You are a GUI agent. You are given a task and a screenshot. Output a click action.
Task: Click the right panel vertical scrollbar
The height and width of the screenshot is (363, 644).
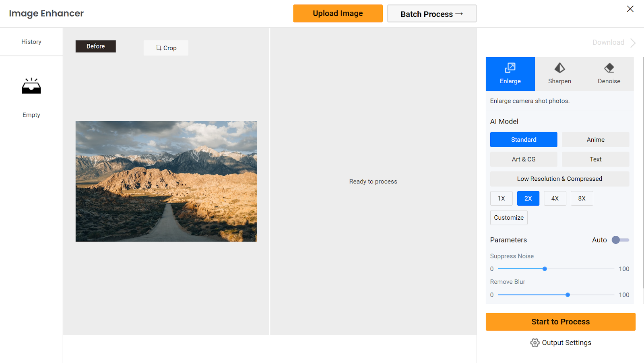click(x=643, y=172)
